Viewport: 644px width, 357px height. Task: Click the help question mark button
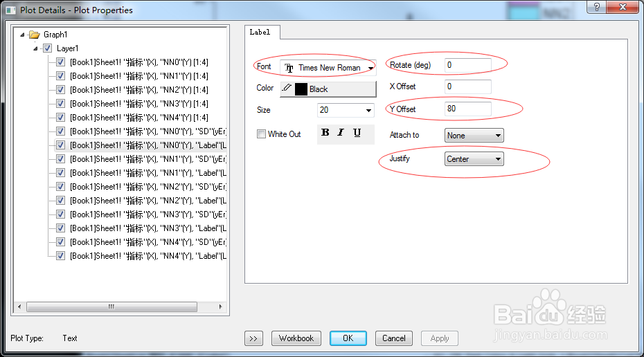(596, 7)
